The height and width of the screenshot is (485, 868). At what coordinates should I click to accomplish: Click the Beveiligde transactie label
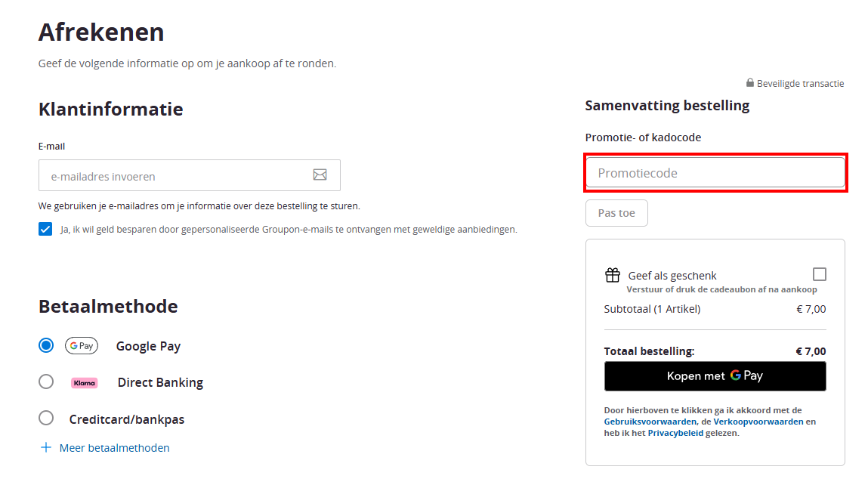(x=800, y=84)
